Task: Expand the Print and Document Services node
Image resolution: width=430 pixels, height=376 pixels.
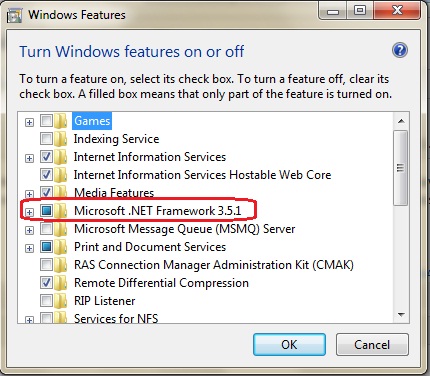Action: point(29,248)
